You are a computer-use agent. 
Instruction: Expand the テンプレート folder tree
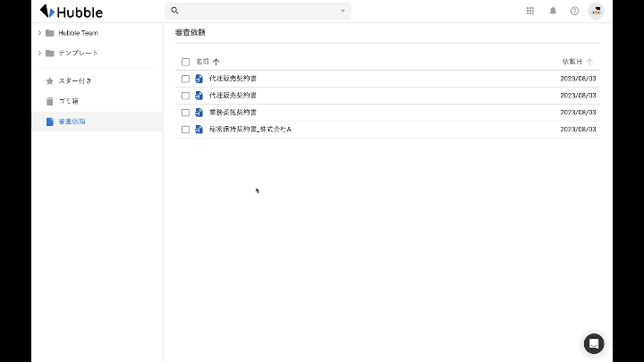(39, 53)
